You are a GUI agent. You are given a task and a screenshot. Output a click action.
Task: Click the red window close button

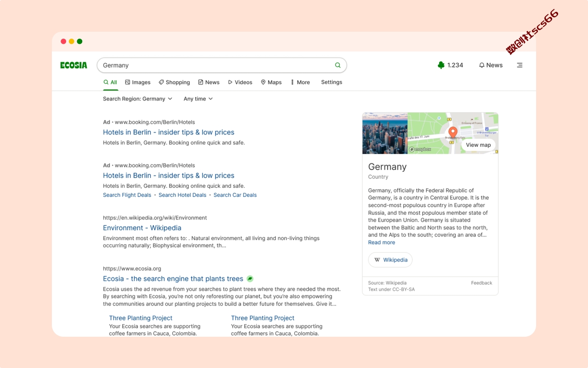click(63, 41)
